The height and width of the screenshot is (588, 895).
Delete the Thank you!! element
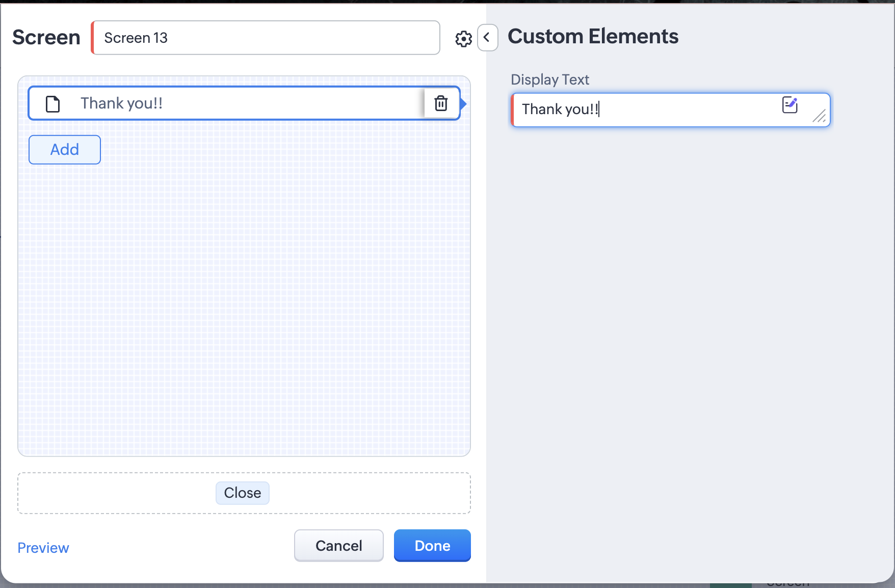(441, 103)
